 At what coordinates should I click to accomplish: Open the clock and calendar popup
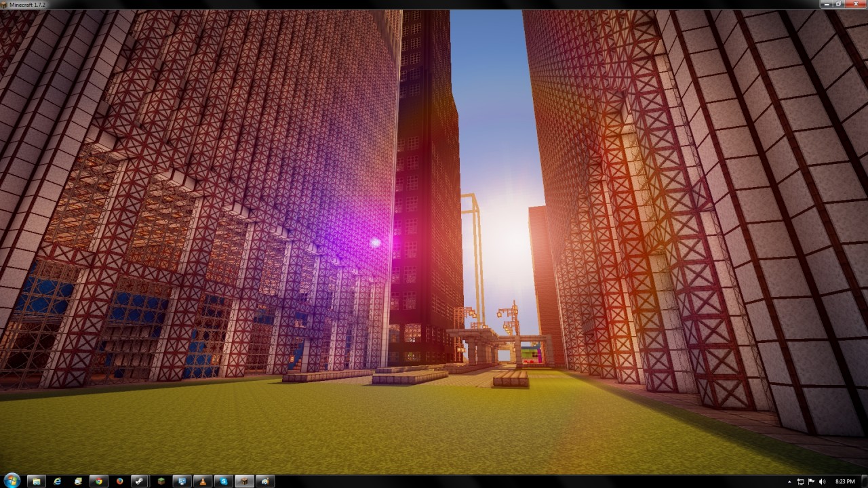tap(845, 481)
